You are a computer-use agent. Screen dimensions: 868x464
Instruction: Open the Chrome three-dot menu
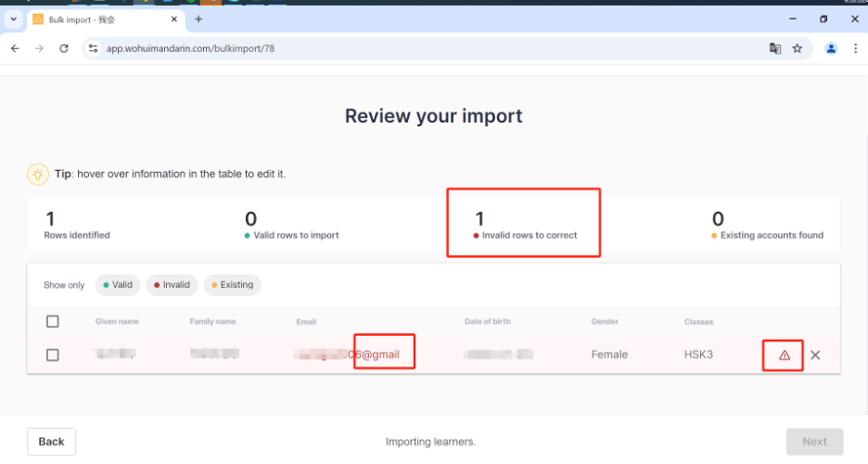pyautogui.click(x=854, y=48)
